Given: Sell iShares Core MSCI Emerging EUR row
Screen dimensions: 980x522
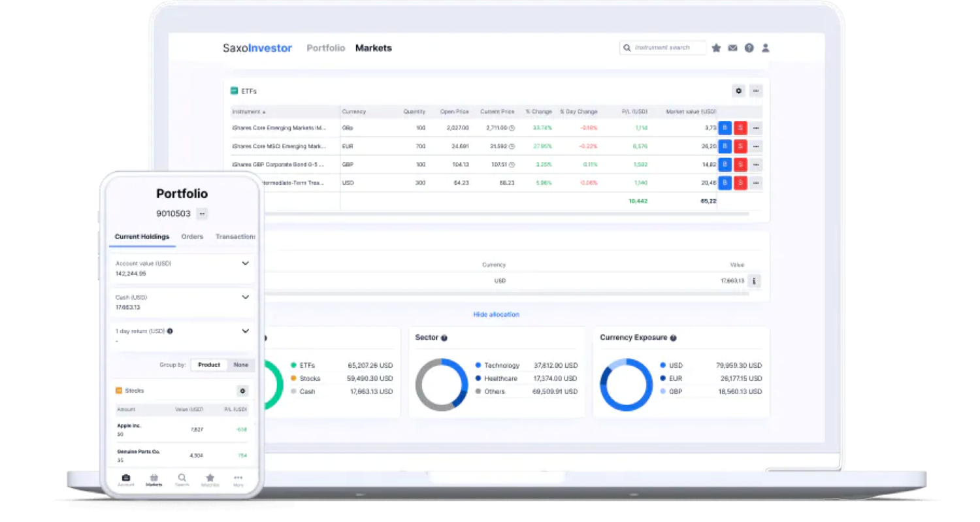Looking at the screenshot, I should [740, 146].
